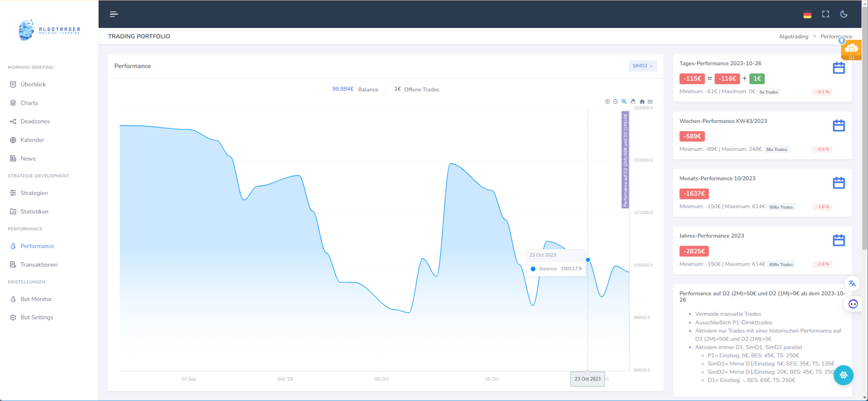Click the fullscreen icon in top bar

826,14
